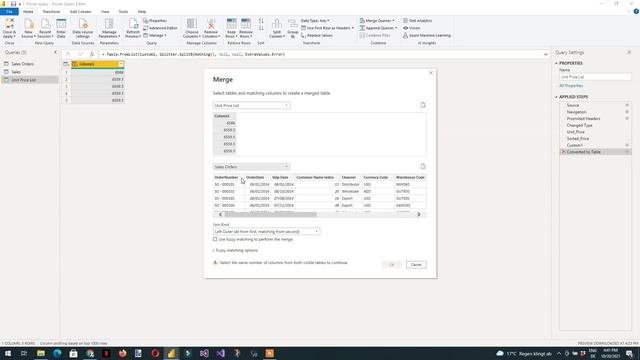Switch to the Help tab
This screenshot has height=360, width=640.
pyautogui.click(x=142, y=11)
